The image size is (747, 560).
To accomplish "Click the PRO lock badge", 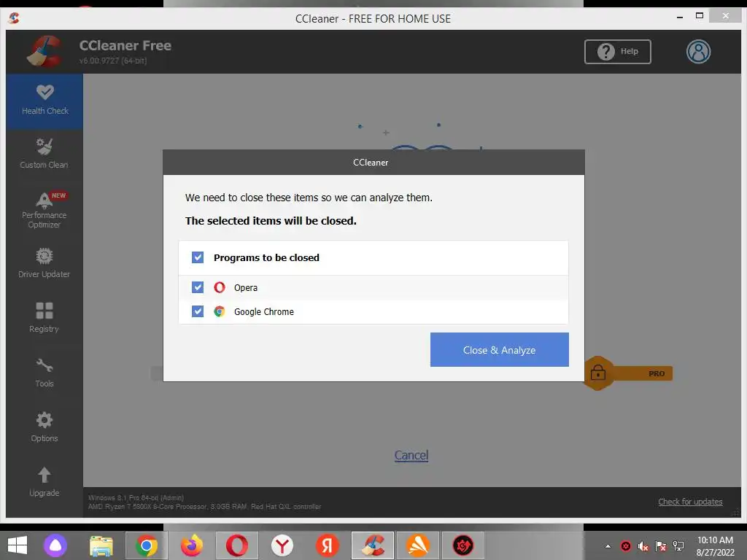I will 628,373.
